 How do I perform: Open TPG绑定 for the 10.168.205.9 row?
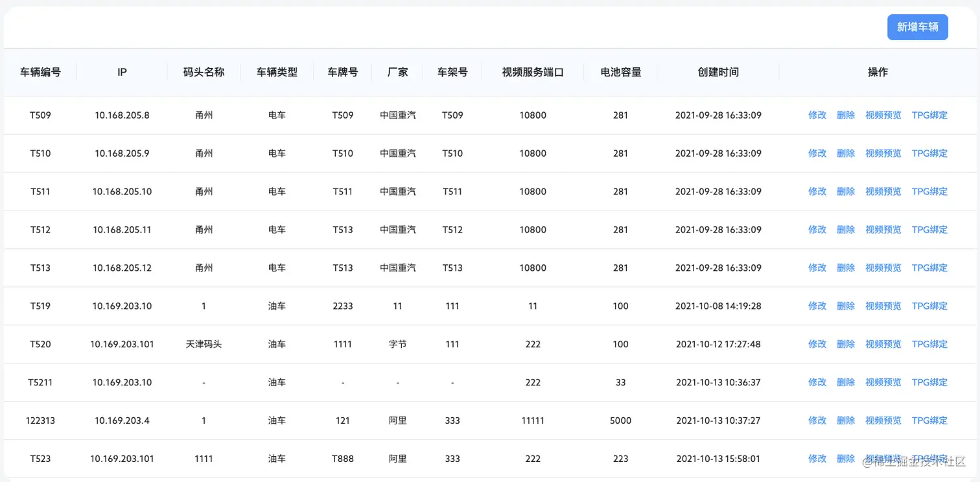point(929,154)
